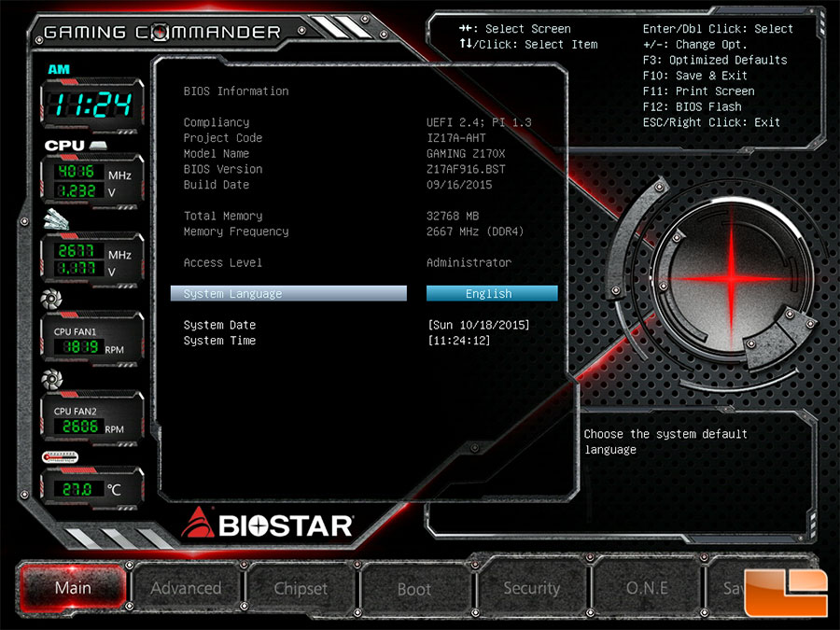The height and width of the screenshot is (630, 840).
Task: Switch to the Advanced tab
Action: 186,588
